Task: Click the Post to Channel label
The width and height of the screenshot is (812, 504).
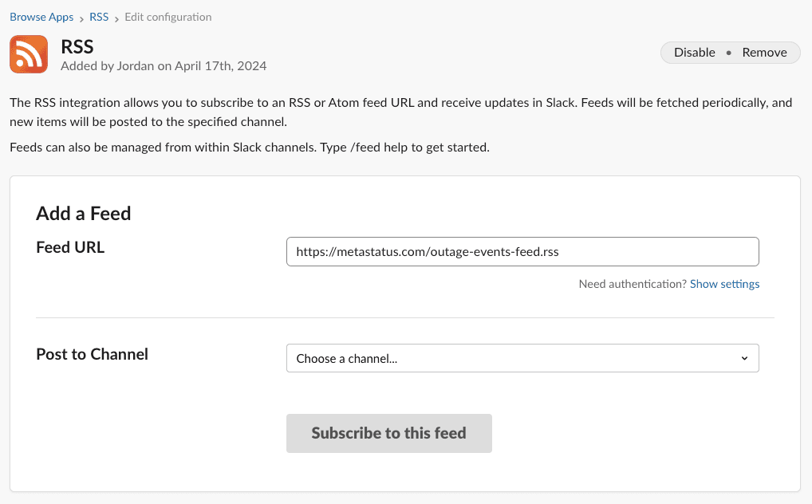Action: pyautogui.click(x=92, y=354)
